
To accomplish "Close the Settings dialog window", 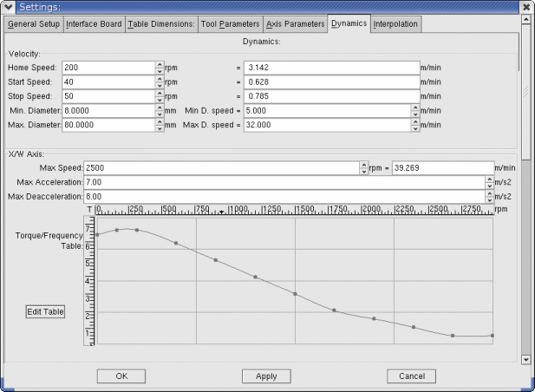I will [x=525, y=7].
